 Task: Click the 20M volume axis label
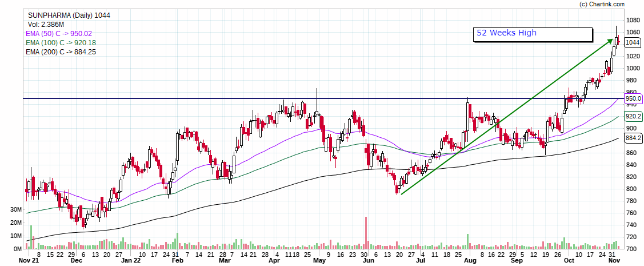(16, 223)
